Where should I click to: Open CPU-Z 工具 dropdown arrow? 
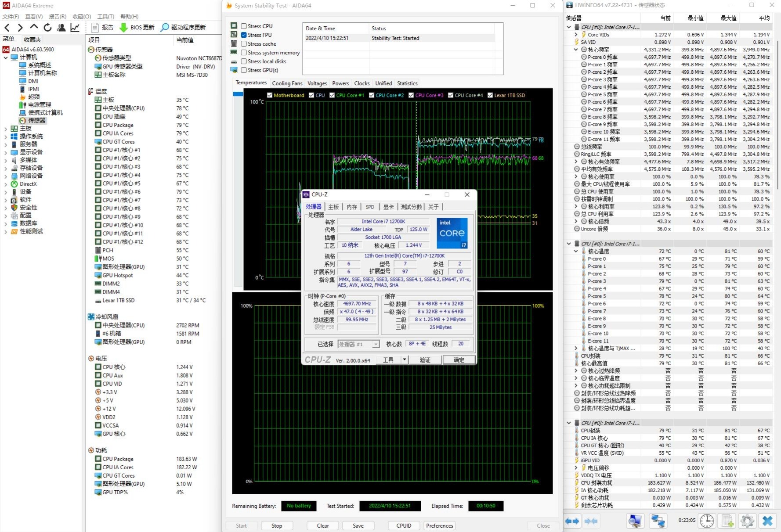pyautogui.click(x=404, y=360)
